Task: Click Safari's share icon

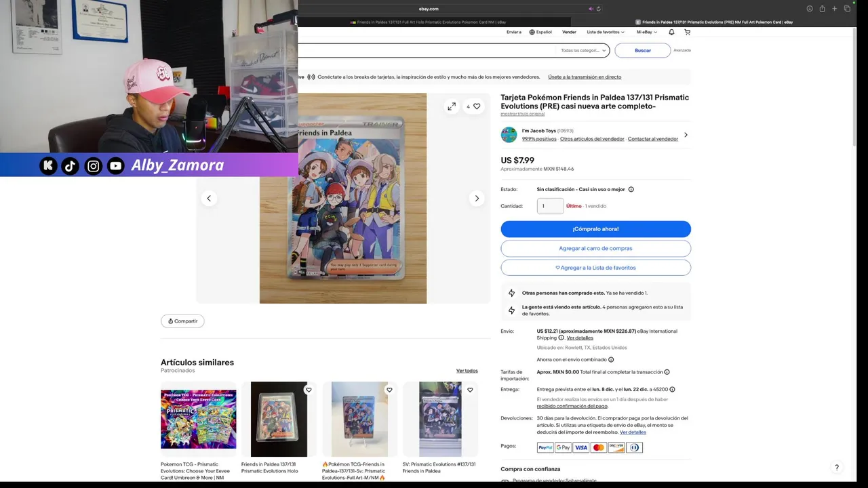Action: point(822,9)
